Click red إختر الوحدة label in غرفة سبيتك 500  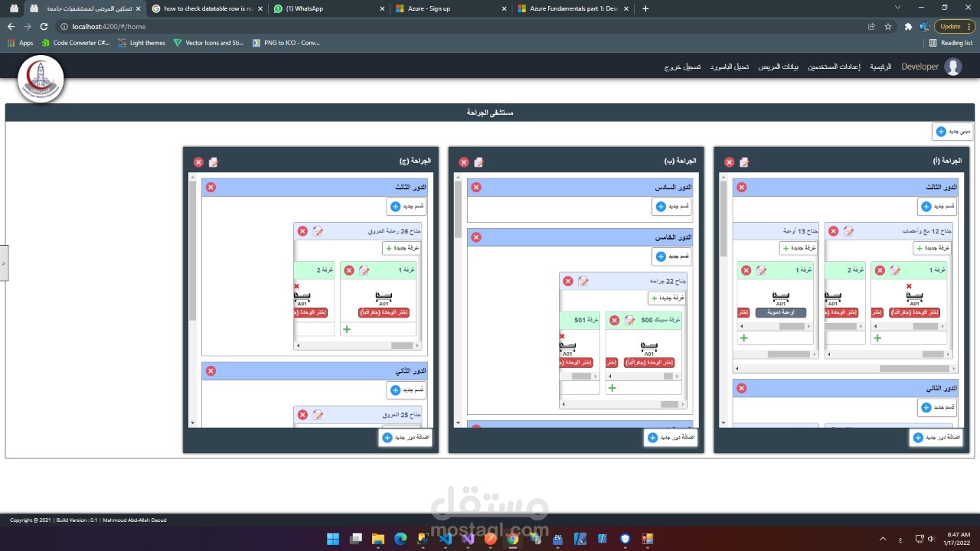click(649, 362)
